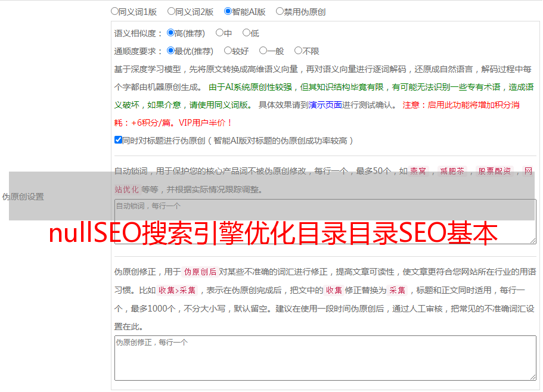Set 语义相似度 to 高(推荐)
Screen dimensions: 543x392
170,33
